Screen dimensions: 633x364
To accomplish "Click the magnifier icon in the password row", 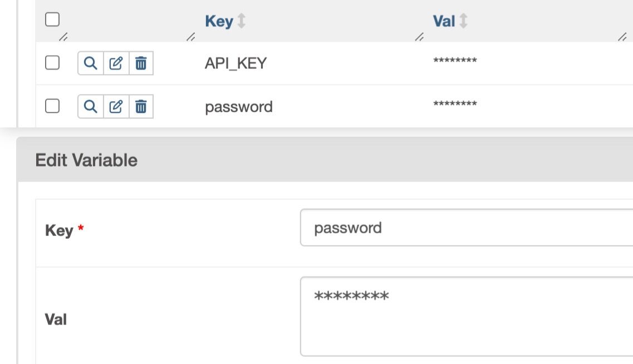I will [x=90, y=106].
